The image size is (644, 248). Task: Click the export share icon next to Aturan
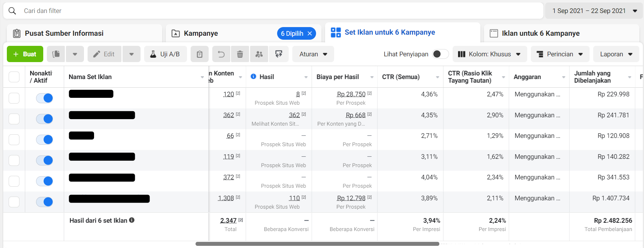(x=279, y=54)
